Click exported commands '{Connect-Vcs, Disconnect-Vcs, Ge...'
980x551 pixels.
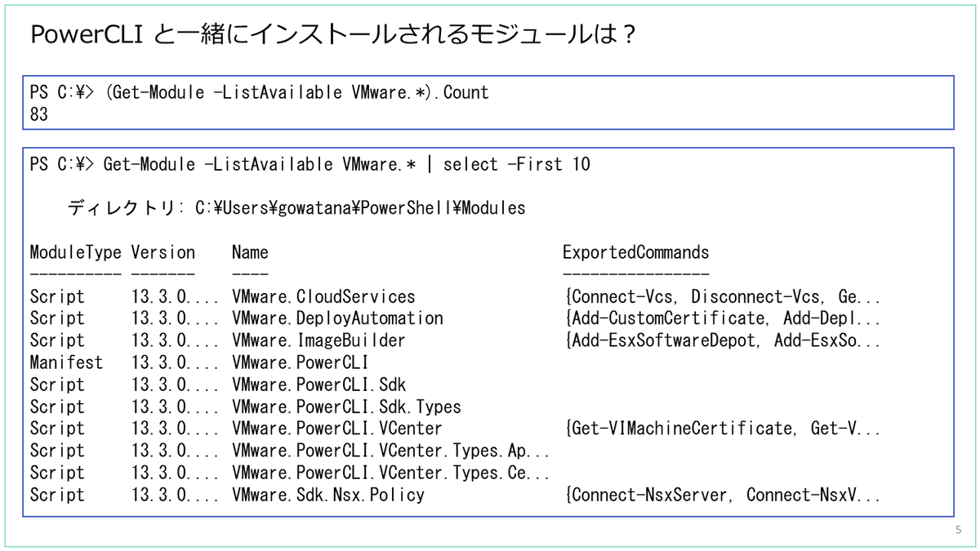(x=722, y=297)
